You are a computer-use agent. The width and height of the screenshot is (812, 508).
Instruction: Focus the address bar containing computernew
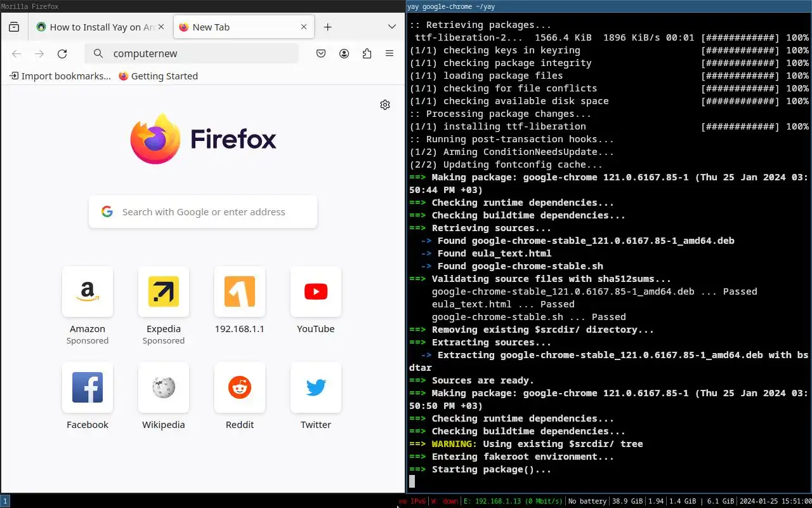coord(192,54)
